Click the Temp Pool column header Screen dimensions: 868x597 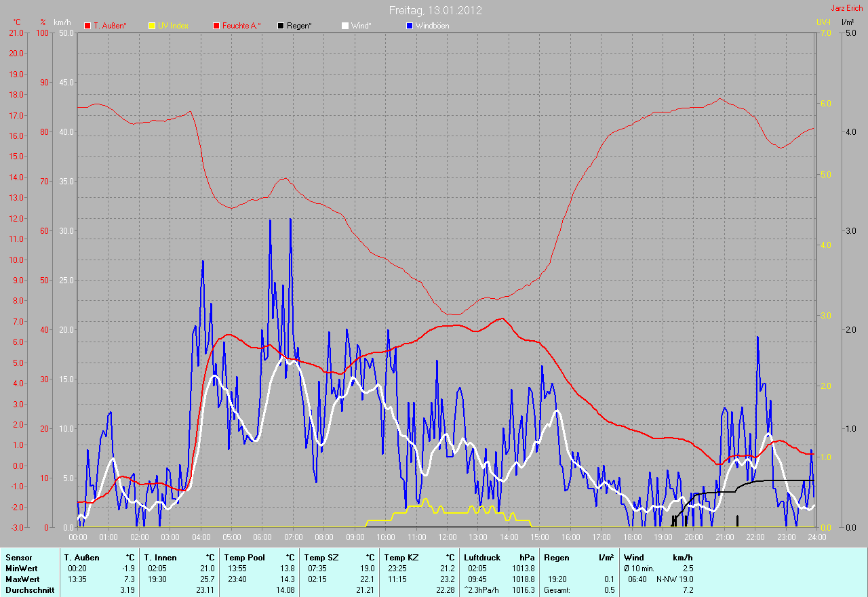tap(243, 557)
